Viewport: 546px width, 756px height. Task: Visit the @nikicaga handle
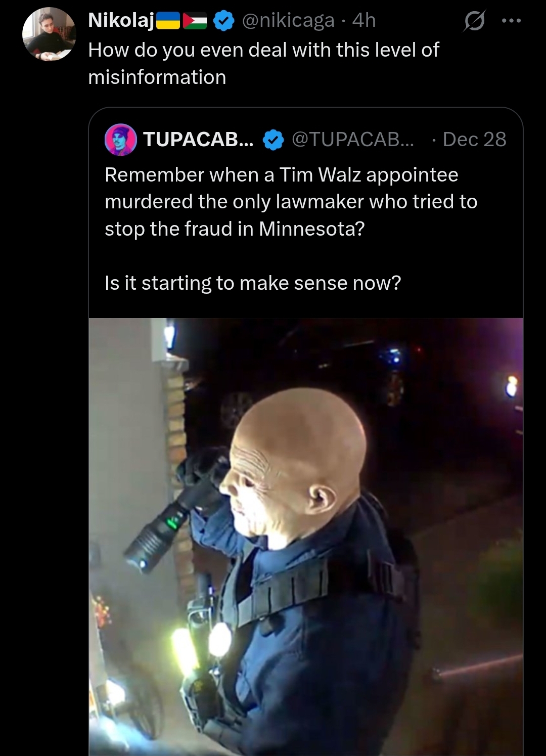(288, 20)
